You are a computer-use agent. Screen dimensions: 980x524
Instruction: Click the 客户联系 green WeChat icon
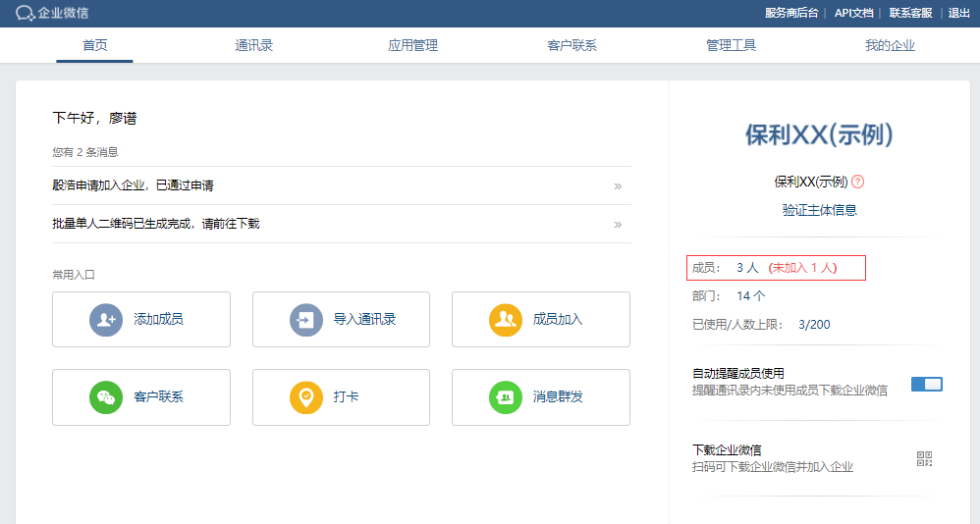pyautogui.click(x=106, y=397)
